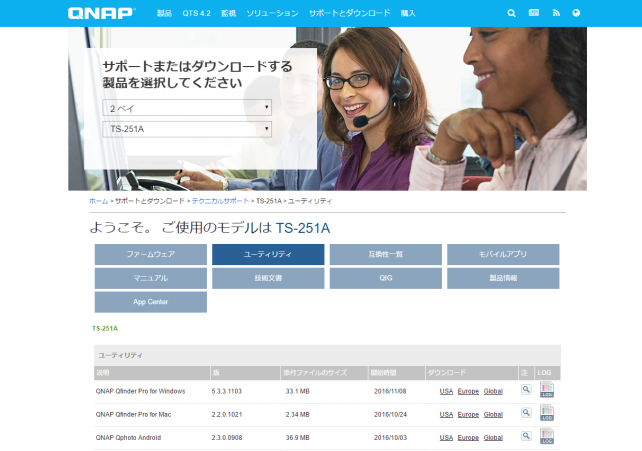Click version 5.3.3.1103 cell

(227, 391)
